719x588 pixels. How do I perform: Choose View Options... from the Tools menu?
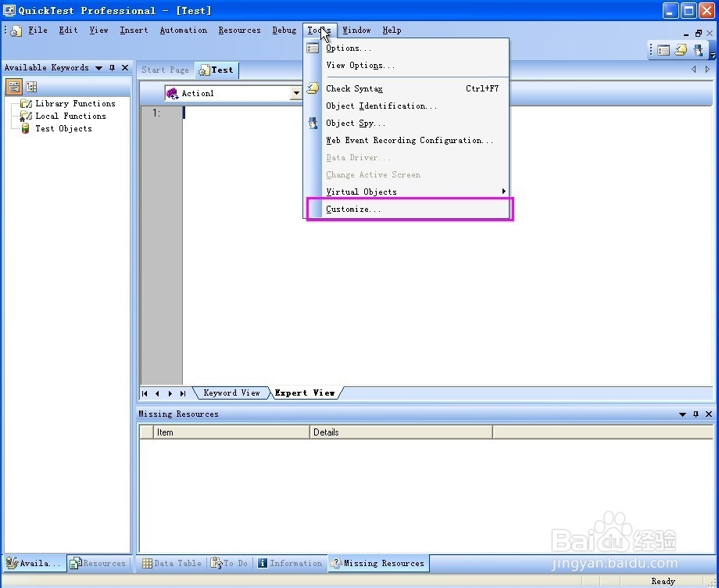tap(406, 66)
